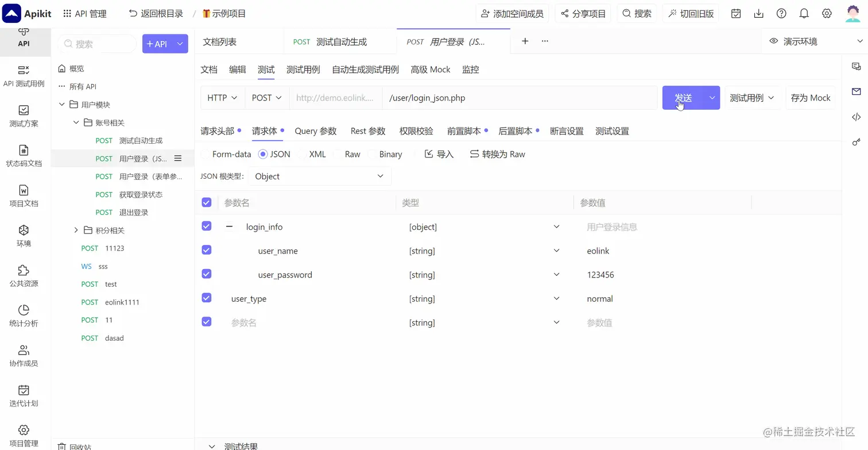Uncheck the user_password parameter checkbox

pos(207,274)
